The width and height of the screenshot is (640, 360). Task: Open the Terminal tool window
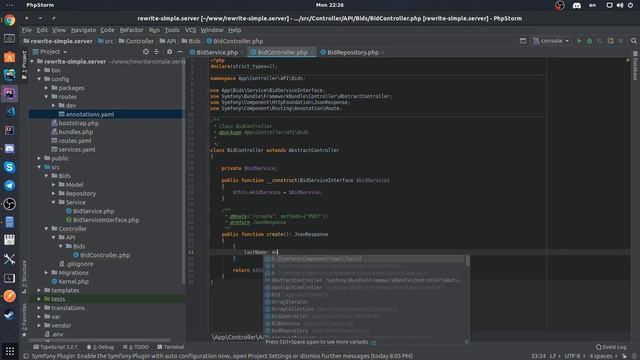click(171, 347)
